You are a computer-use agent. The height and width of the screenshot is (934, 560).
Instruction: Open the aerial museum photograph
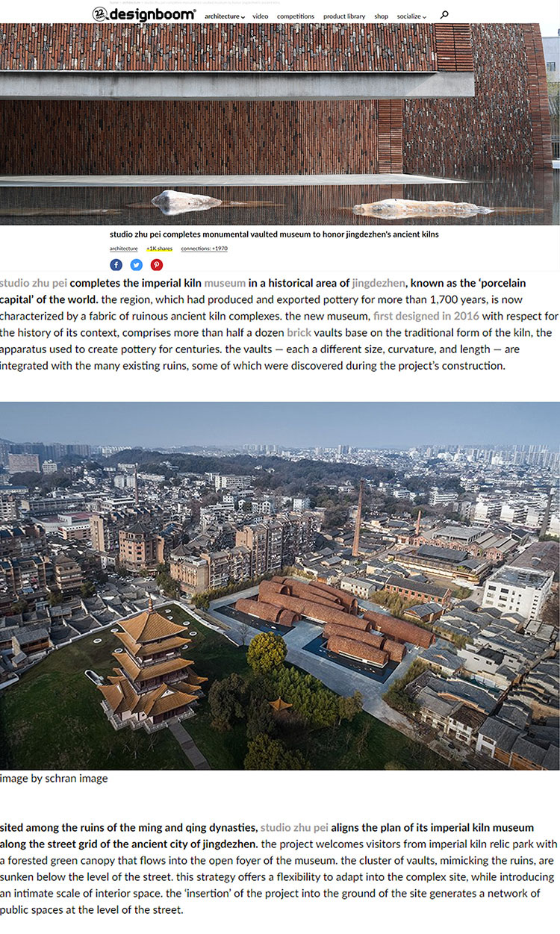(280, 586)
